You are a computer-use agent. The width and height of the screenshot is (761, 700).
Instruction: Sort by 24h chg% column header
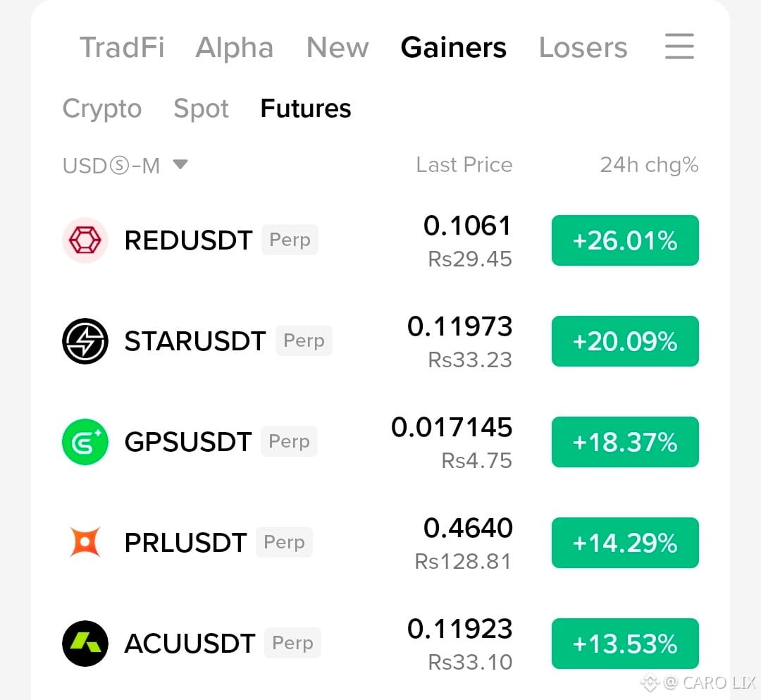(x=649, y=165)
